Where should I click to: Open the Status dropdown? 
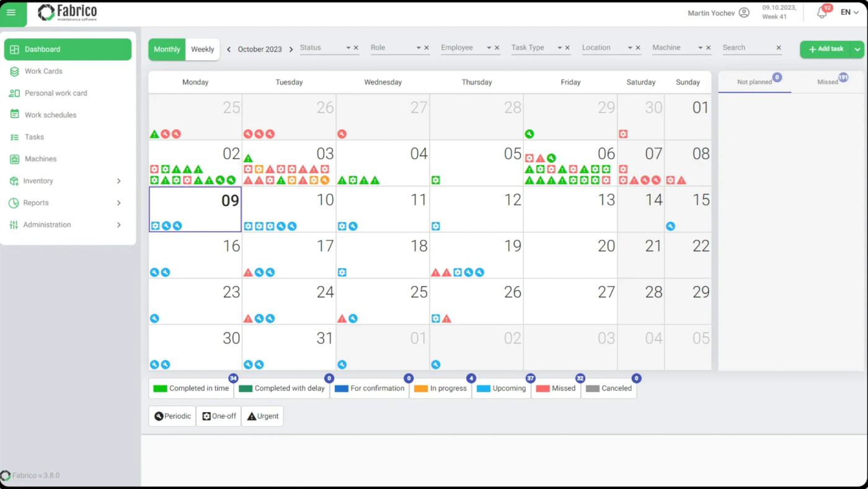click(348, 48)
